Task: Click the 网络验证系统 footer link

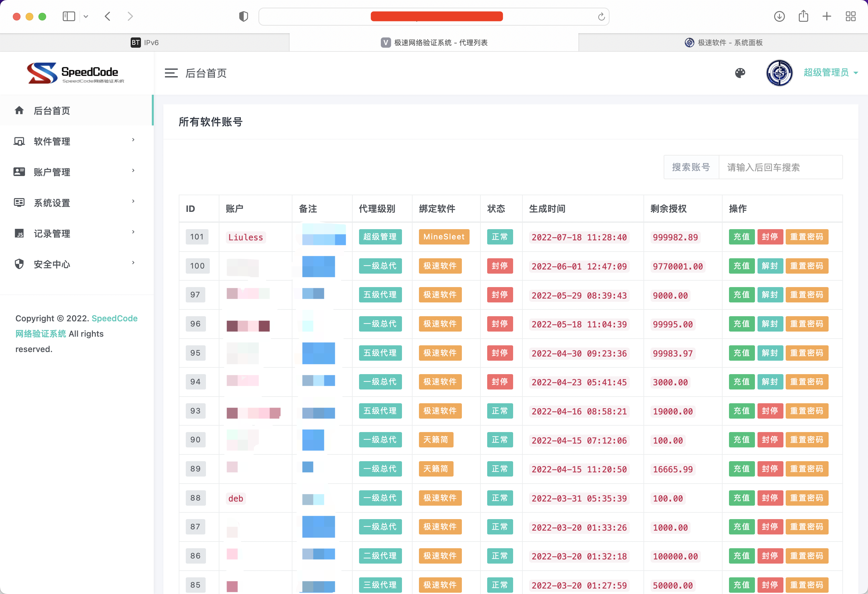Action: point(40,333)
